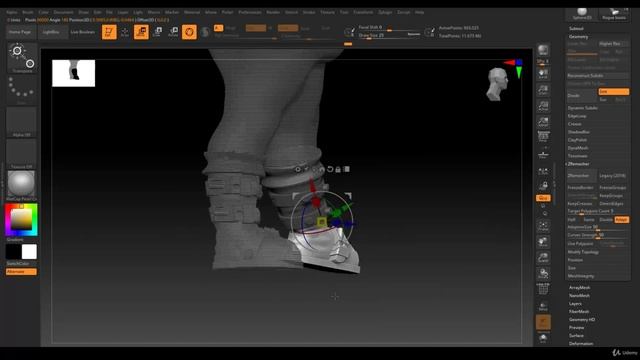The image size is (640, 360).
Task: Open the stroke type dots selector
Action: 22,89
